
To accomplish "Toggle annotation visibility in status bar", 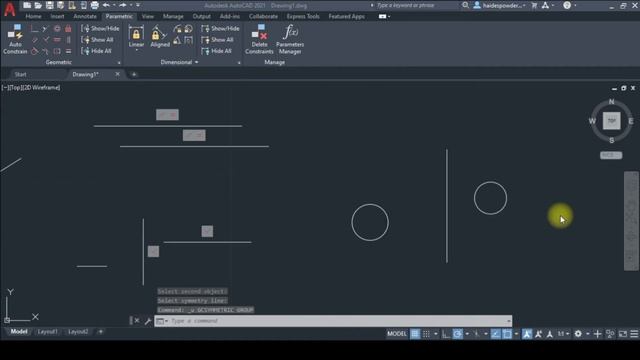I will 527,334.
